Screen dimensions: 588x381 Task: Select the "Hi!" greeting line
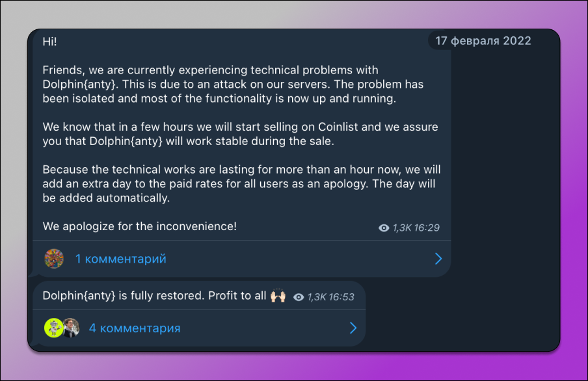click(49, 42)
